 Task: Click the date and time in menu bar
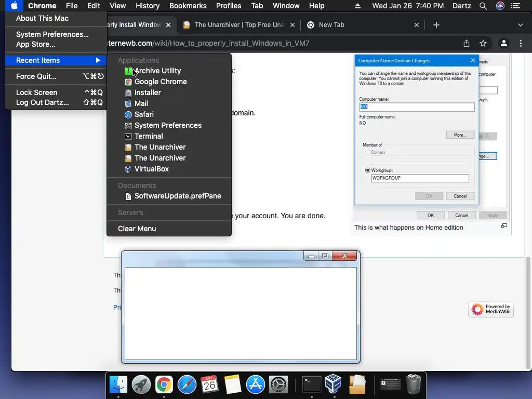[x=408, y=6]
